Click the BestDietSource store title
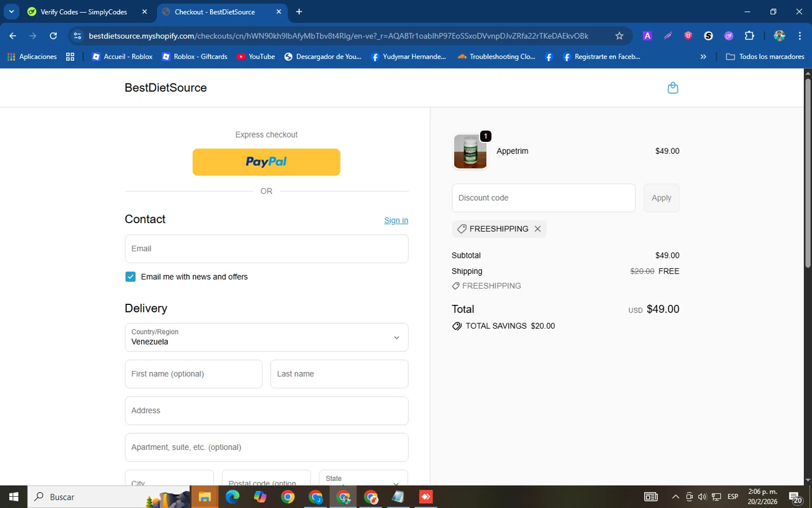 166,88
